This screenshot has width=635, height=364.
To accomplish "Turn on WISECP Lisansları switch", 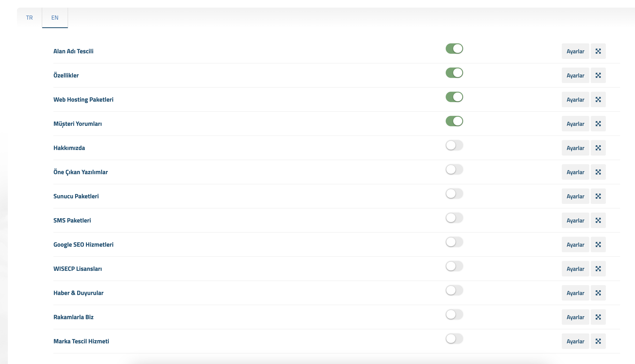I will tap(454, 266).
